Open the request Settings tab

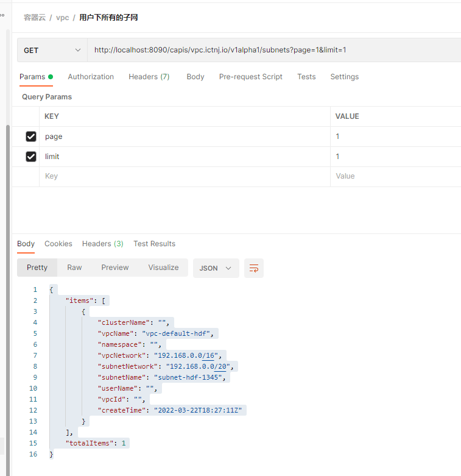345,77
